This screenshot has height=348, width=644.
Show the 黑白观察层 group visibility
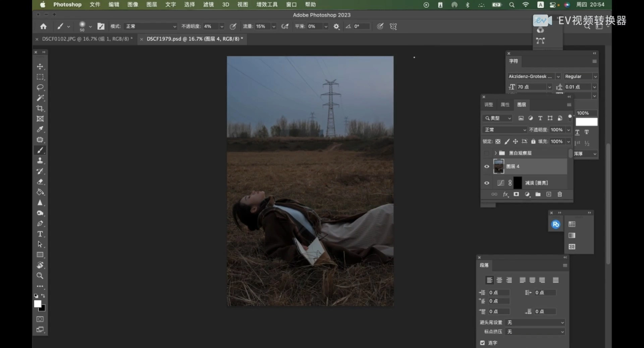click(x=487, y=153)
